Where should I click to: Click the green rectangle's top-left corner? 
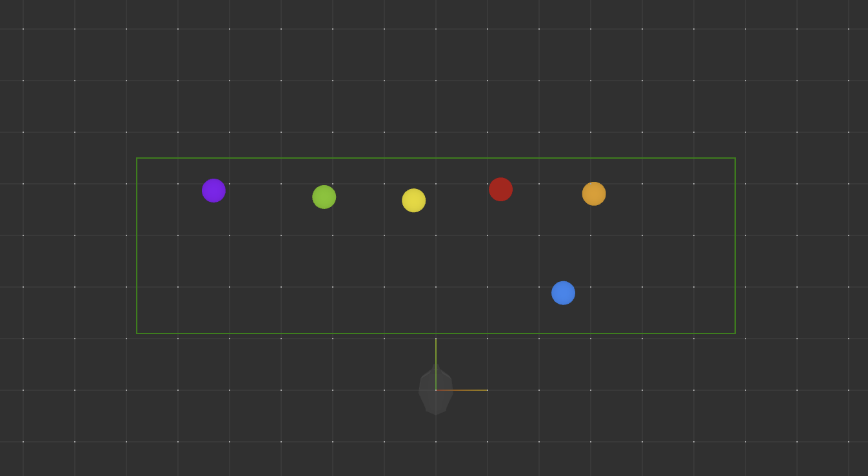[137, 158]
